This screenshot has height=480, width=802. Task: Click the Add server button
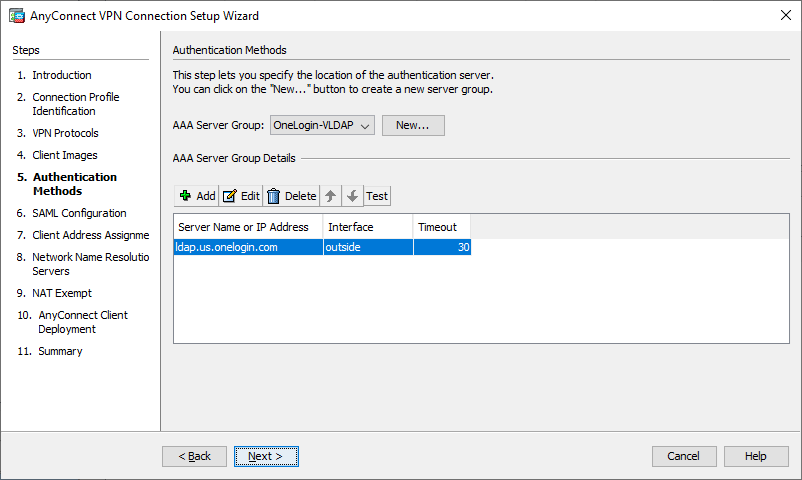coord(197,196)
